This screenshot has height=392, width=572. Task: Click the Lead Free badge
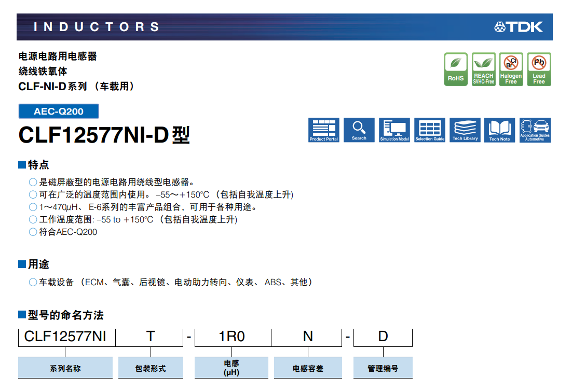tap(539, 69)
